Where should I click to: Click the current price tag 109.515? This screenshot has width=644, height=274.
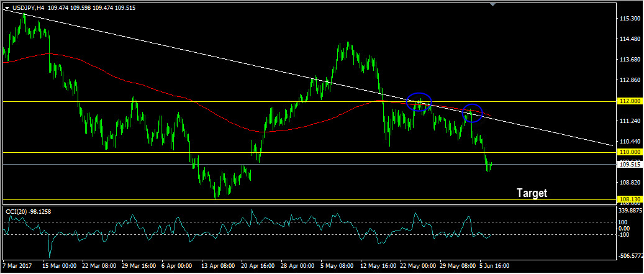pos(629,164)
